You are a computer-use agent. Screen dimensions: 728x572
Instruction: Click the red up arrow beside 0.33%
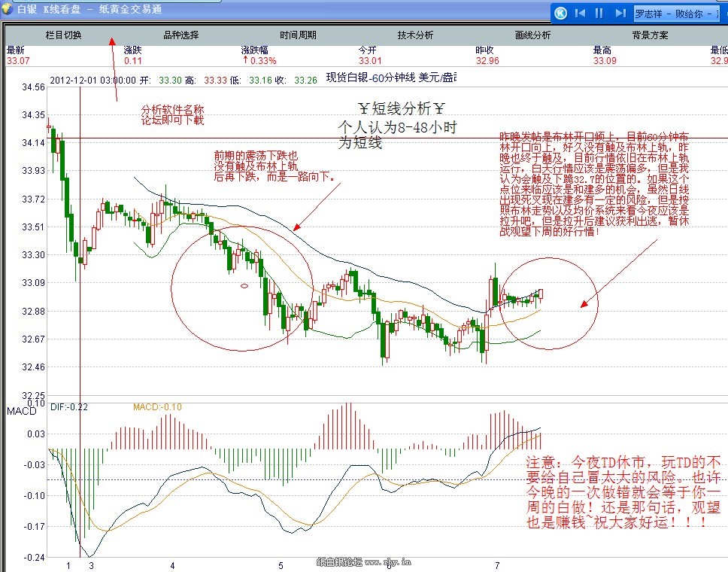coord(245,61)
